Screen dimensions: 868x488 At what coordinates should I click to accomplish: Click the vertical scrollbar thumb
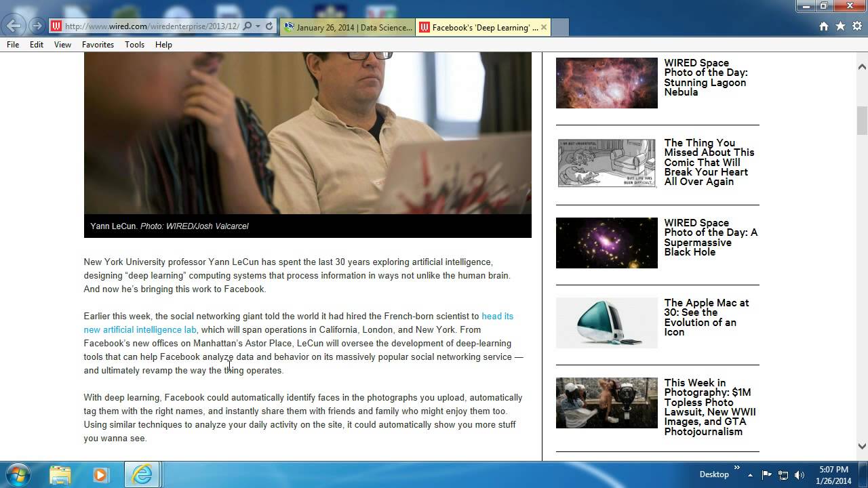coord(862,121)
